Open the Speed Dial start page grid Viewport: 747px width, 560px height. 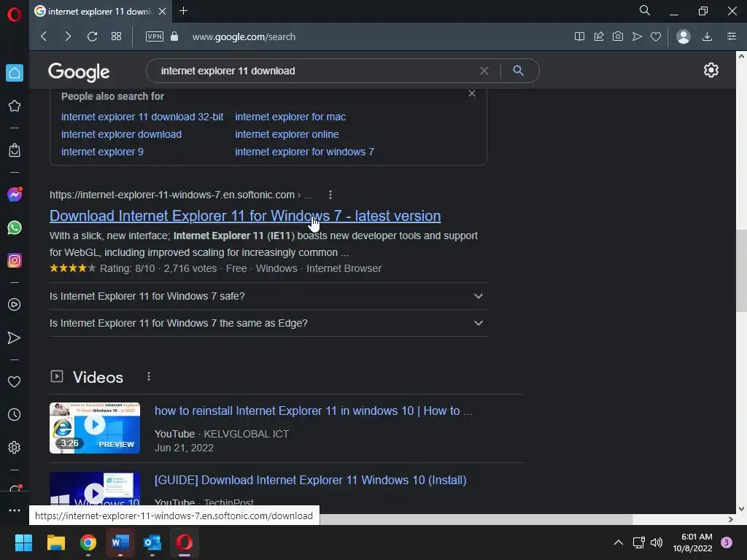(x=116, y=36)
